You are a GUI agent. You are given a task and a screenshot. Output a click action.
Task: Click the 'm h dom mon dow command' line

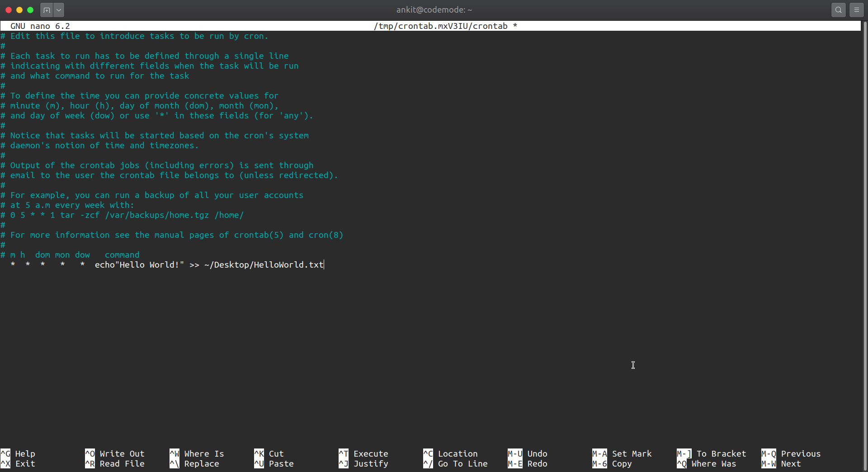point(70,255)
